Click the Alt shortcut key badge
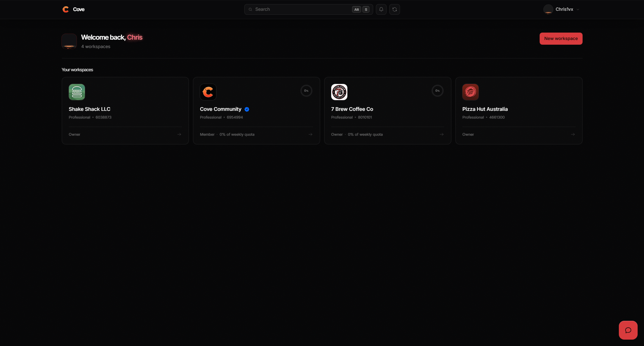This screenshot has width=644, height=346. pos(356,9)
